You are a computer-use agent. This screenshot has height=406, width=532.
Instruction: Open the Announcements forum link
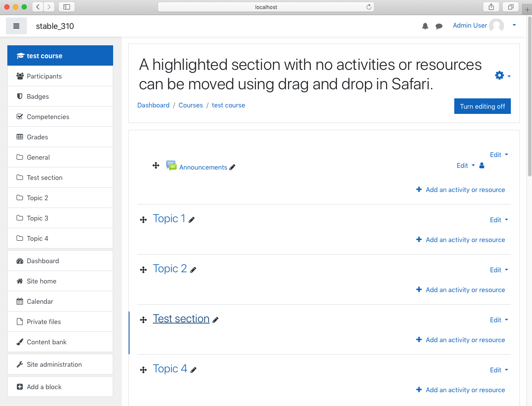pyautogui.click(x=203, y=167)
